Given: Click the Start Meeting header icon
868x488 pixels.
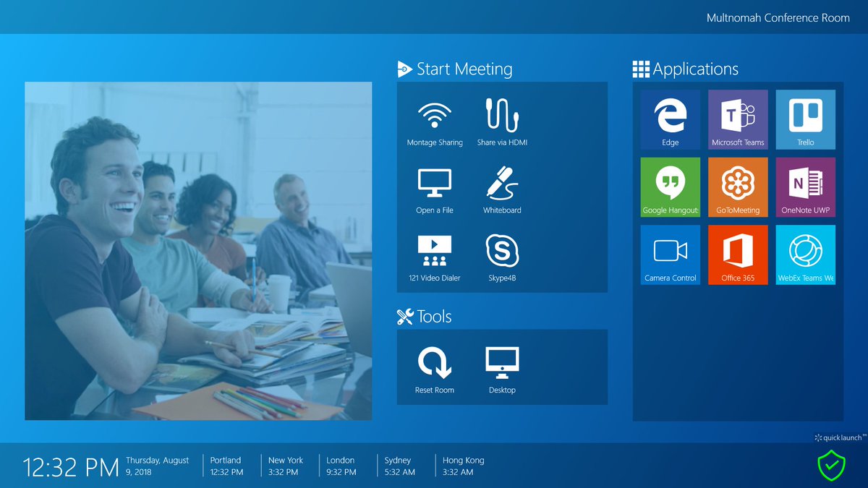Looking at the screenshot, I should click(x=405, y=69).
